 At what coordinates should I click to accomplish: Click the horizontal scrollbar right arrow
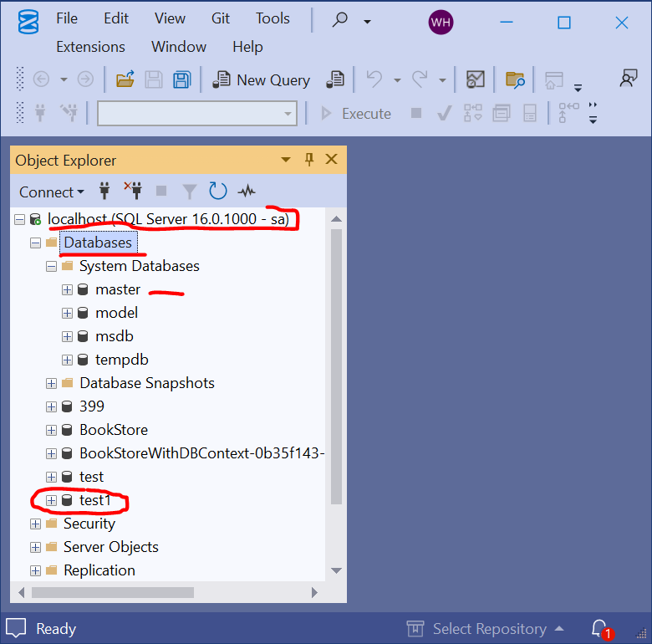(314, 592)
